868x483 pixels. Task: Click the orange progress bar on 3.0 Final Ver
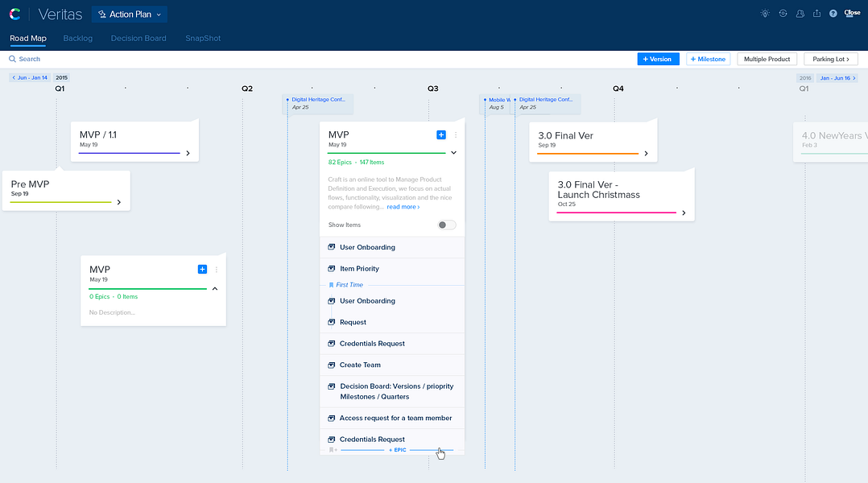click(588, 154)
